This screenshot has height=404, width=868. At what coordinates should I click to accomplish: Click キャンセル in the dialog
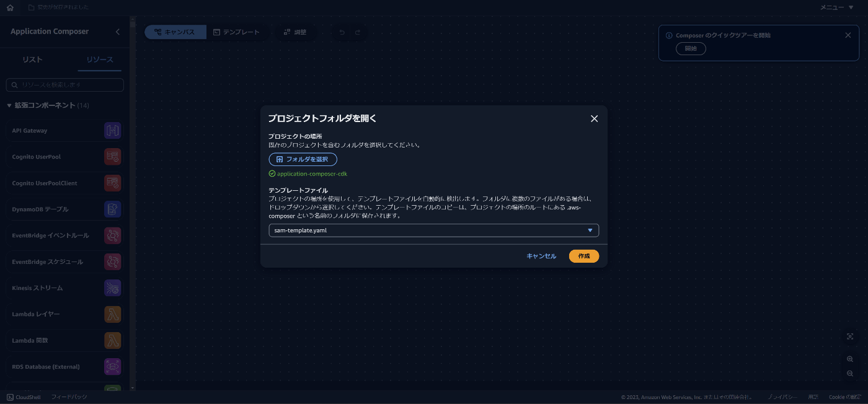tap(541, 256)
